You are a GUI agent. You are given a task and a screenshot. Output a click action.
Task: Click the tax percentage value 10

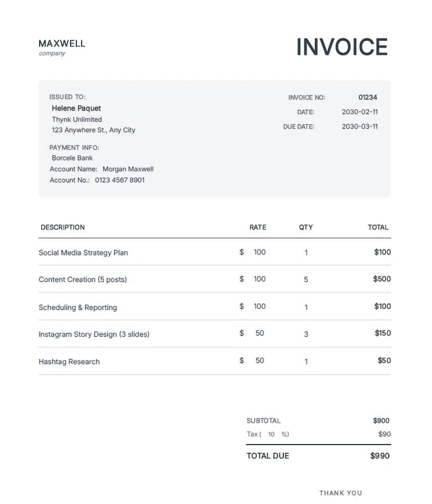coord(271,434)
